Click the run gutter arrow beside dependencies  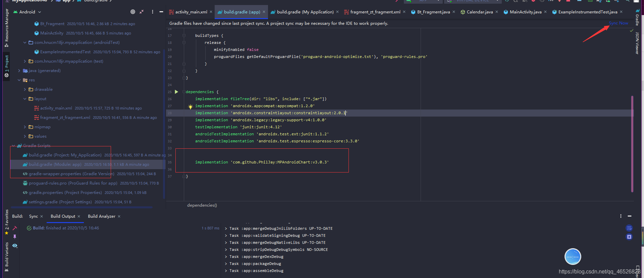(176, 92)
